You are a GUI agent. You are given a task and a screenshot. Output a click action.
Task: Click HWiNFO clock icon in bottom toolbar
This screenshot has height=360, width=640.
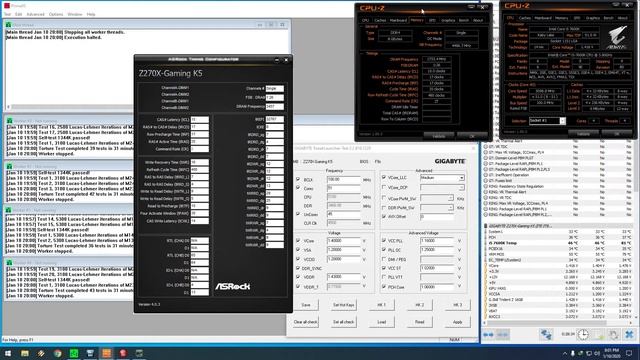click(x=583, y=335)
